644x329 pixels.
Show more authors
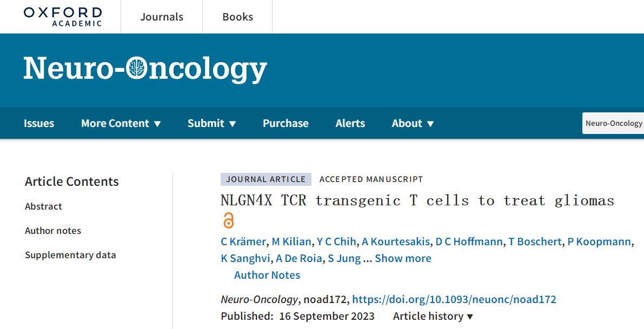coord(403,258)
